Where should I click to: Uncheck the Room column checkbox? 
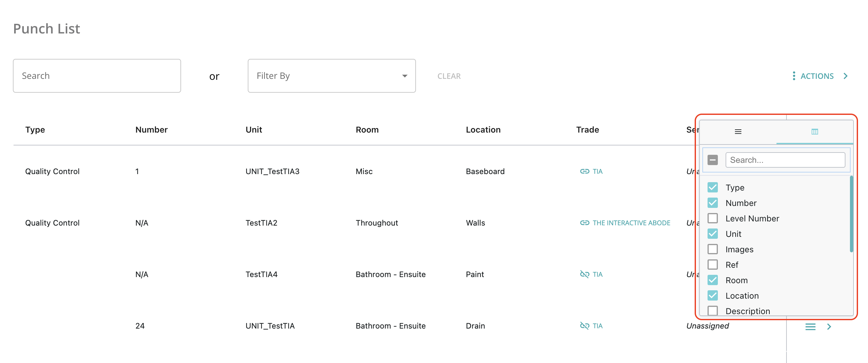pyautogui.click(x=712, y=280)
